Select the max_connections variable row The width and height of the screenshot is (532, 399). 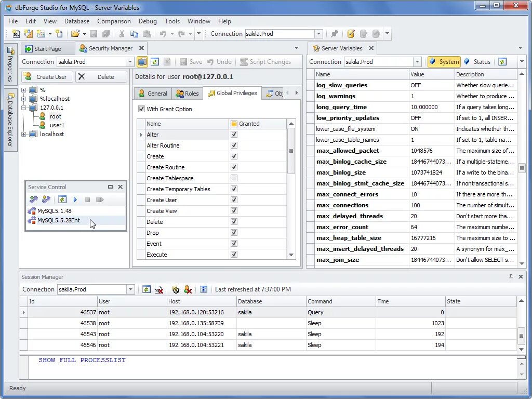coord(411,205)
